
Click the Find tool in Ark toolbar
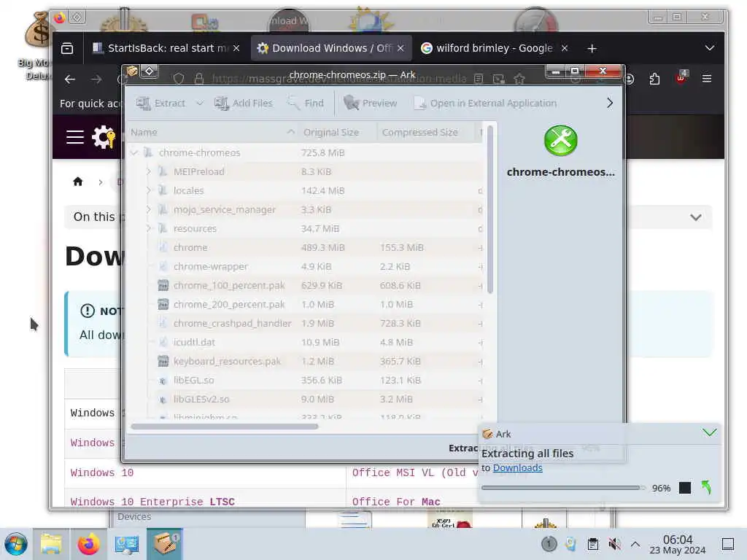point(306,103)
